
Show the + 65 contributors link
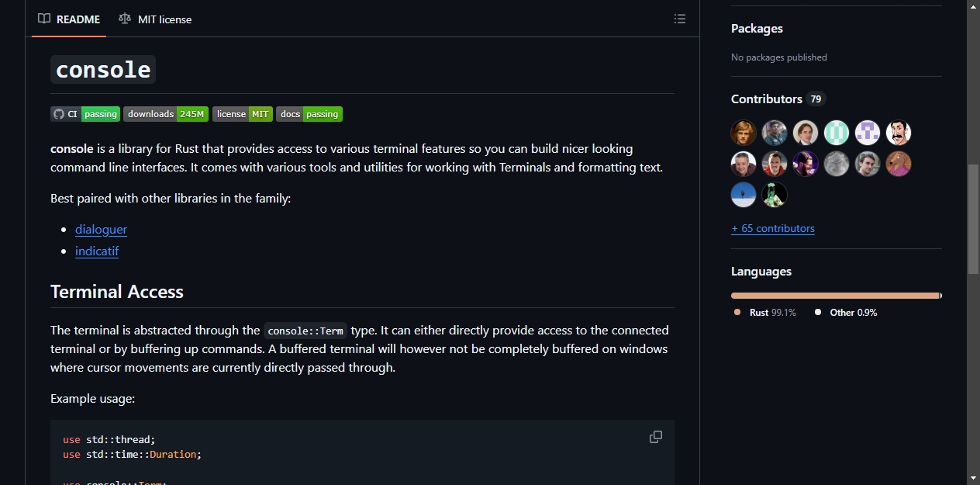pyautogui.click(x=773, y=228)
